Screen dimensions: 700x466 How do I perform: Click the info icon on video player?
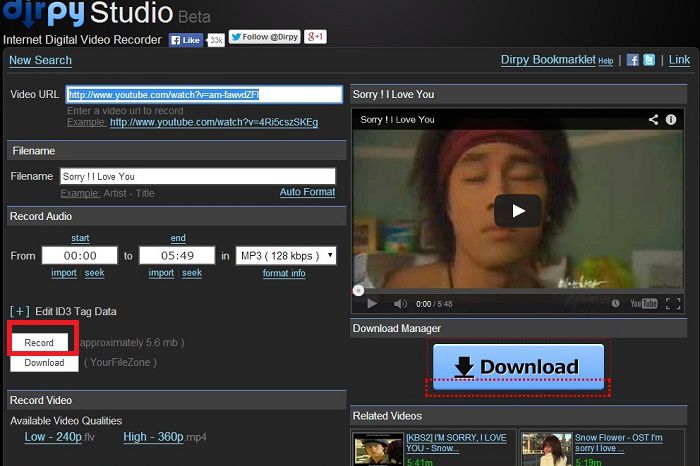(x=674, y=119)
